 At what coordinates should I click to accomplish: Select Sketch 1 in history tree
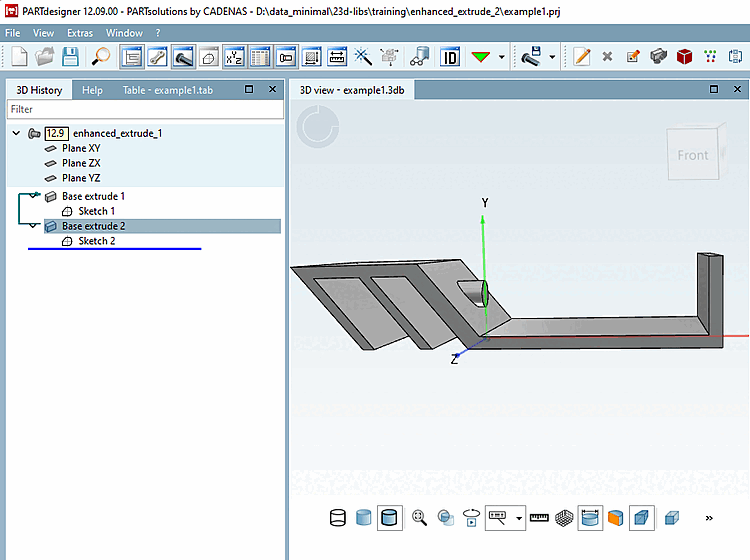pyautogui.click(x=96, y=211)
